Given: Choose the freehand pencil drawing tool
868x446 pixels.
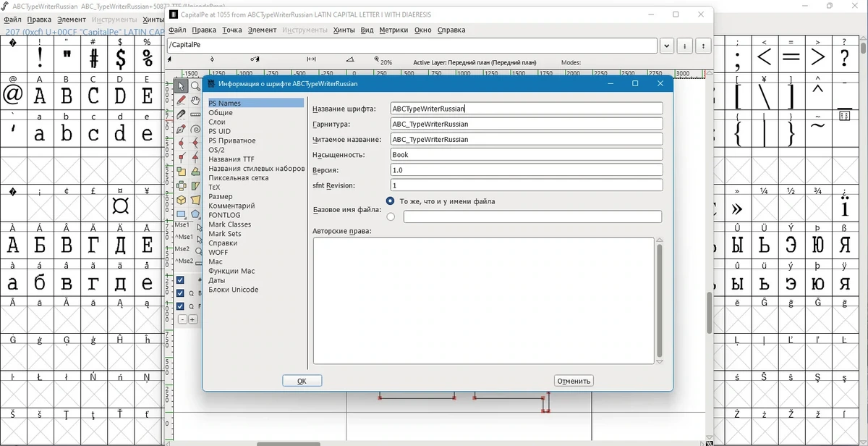Looking at the screenshot, I should (181, 101).
